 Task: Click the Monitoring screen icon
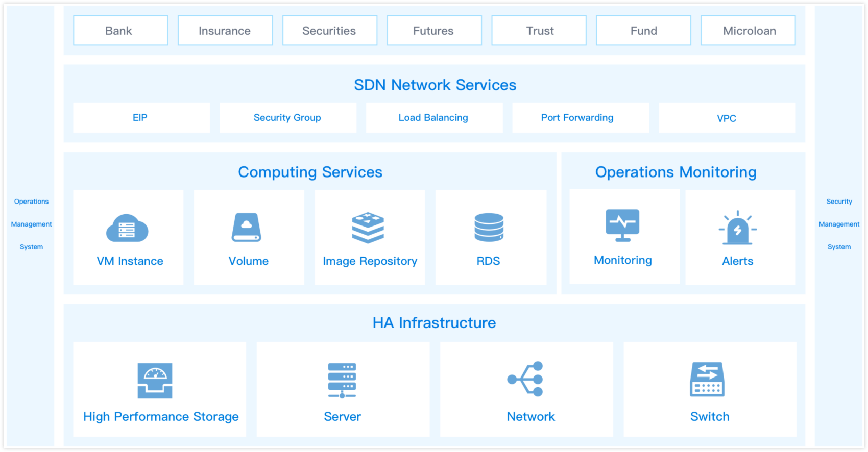click(x=622, y=225)
